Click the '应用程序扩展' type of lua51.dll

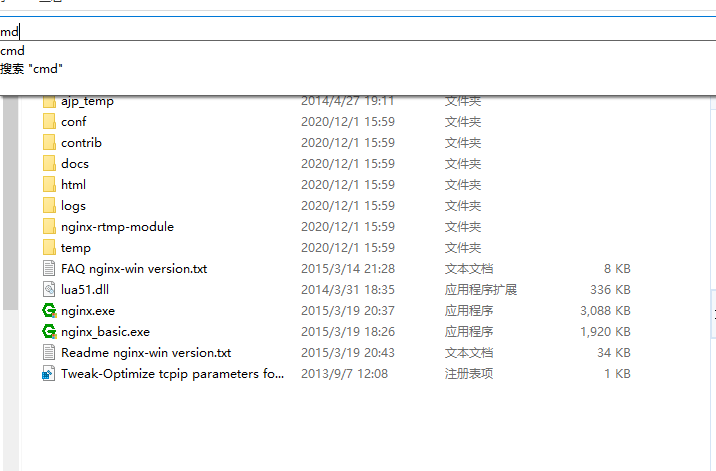(481, 290)
